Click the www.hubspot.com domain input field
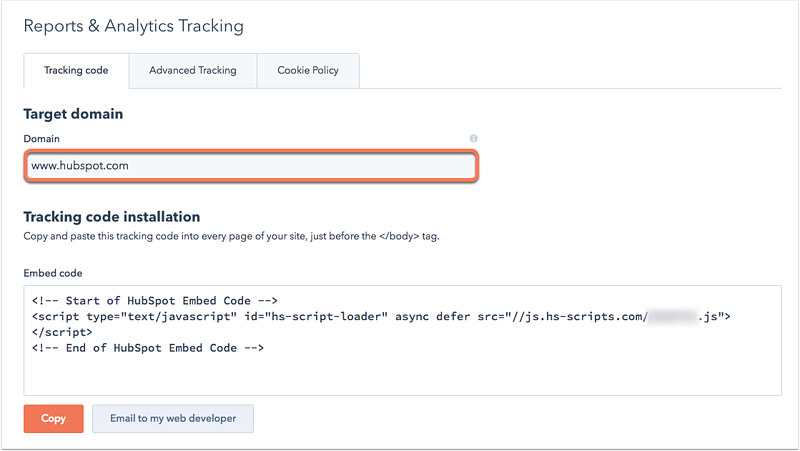Image resolution: width=800 pixels, height=451 pixels. point(250,166)
